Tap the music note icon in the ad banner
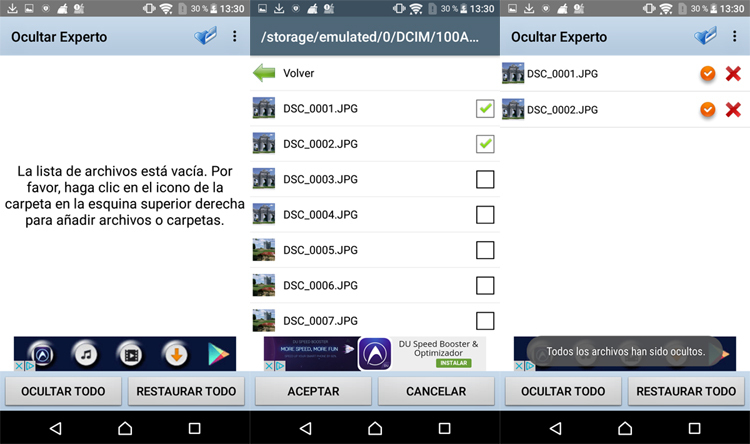This screenshot has height=444, width=750. tap(87, 354)
